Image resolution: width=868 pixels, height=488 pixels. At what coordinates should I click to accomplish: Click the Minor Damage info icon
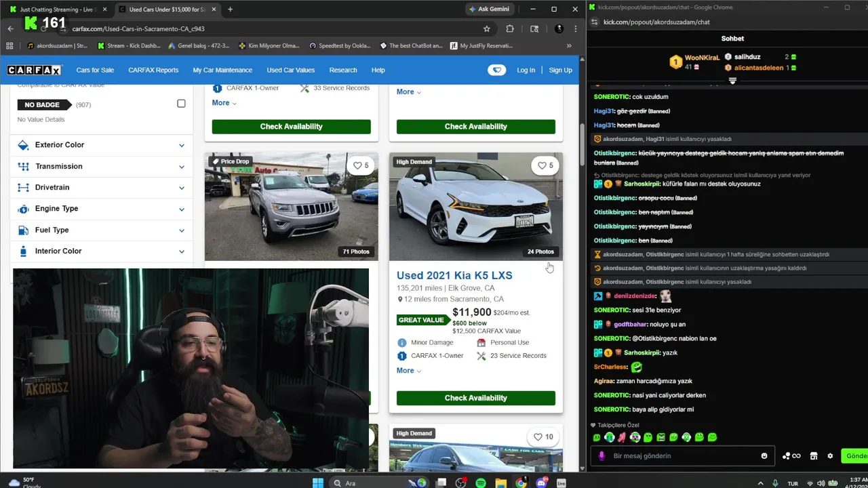point(401,343)
